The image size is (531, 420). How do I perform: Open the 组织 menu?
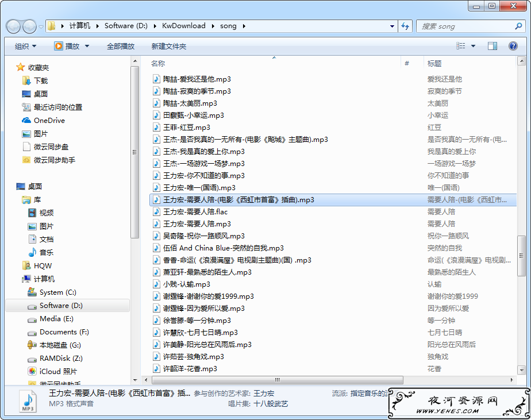pos(25,47)
